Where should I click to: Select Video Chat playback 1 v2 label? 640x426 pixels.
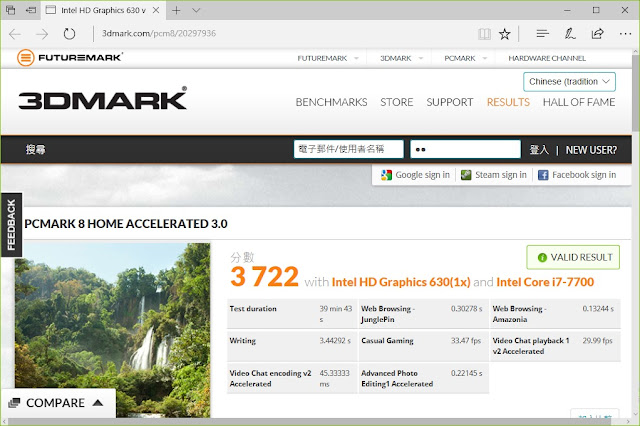click(531, 346)
